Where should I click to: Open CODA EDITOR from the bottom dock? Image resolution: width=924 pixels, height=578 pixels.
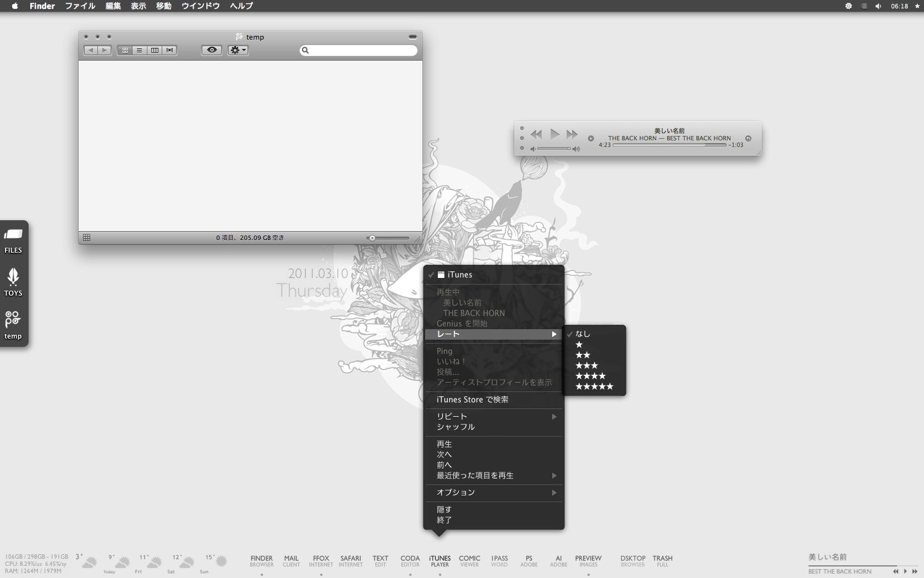click(410, 561)
